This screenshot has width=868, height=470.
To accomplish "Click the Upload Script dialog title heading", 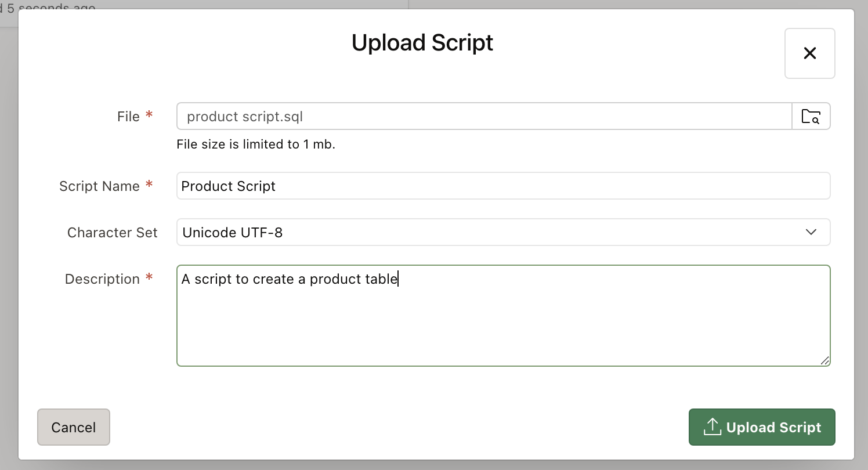I will tap(422, 43).
